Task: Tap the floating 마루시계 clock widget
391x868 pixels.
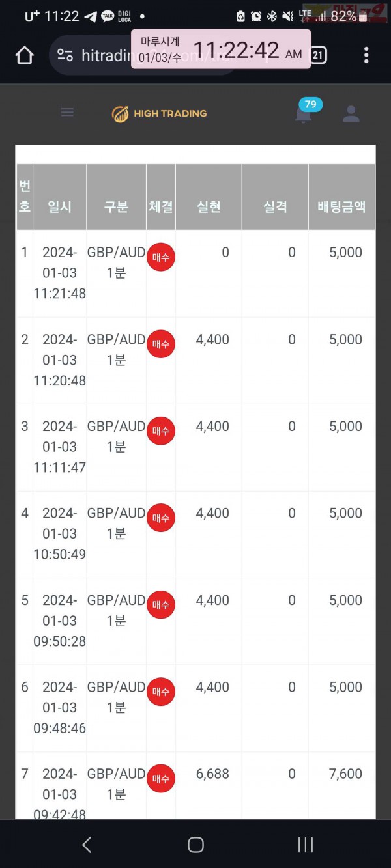Action: point(221,49)
